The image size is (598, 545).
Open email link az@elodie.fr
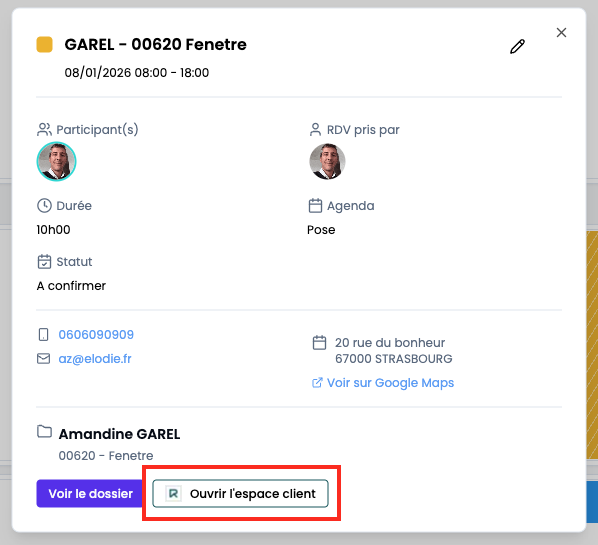click(x=95, y=359)
